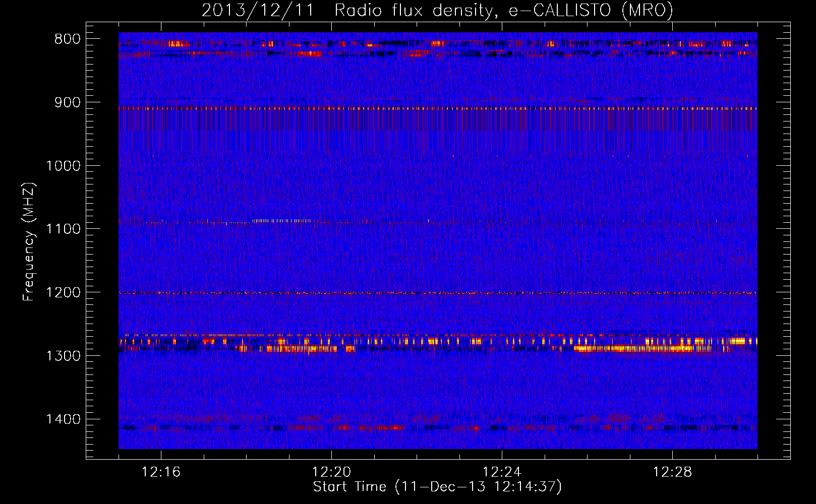Click the 12:24 time tick label

[x=502, y=472]
